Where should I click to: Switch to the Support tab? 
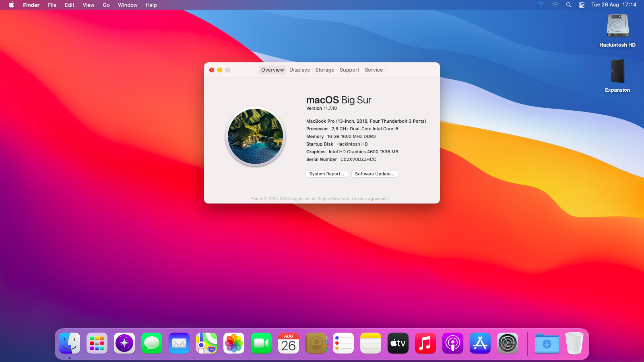point(349,70)
